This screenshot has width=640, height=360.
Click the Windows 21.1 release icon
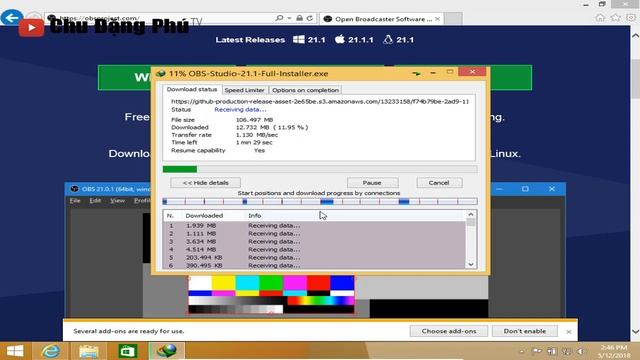point(299,40)
